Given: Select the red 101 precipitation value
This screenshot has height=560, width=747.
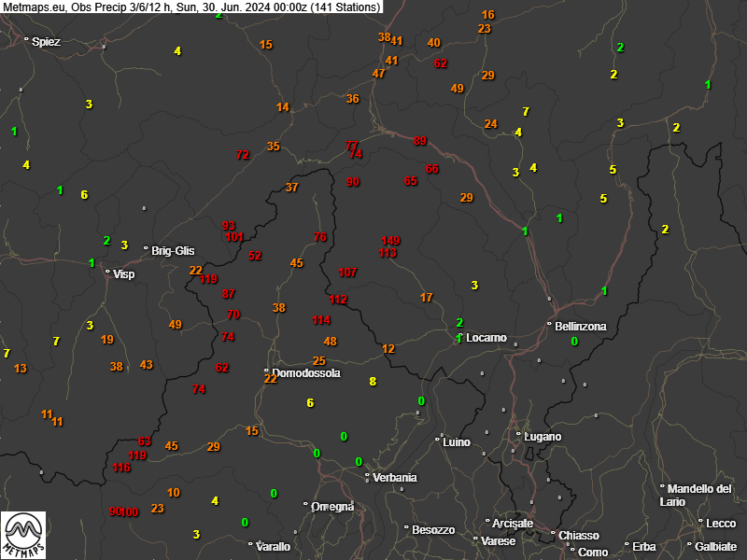Looking at the screenshot, I should tap(233, 237).
